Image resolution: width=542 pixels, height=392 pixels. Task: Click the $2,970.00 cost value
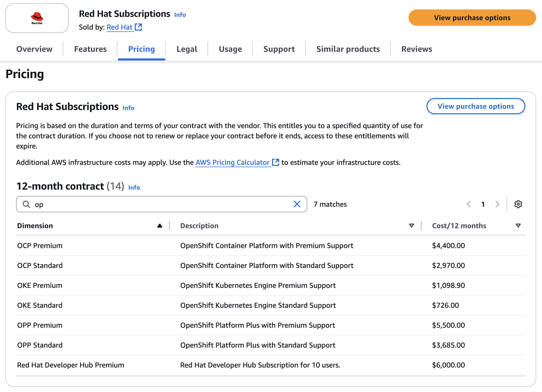pos(448,265)
